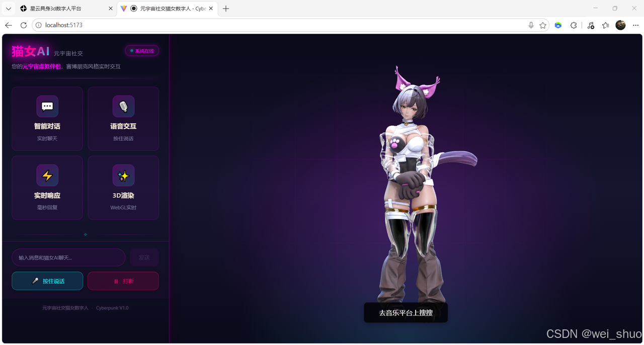Click the 系统在线 status badge

click(142, 51)
